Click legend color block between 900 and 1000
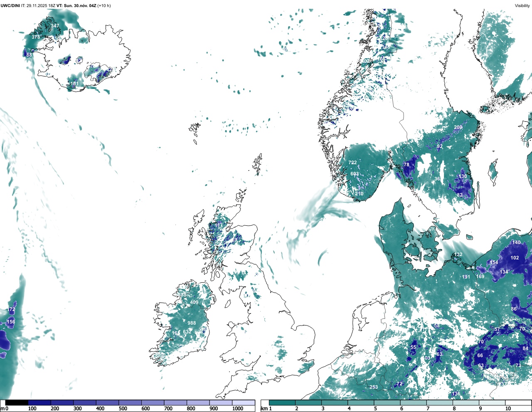The width and height of the screenshot is (532, 412). tap(221, 403)
